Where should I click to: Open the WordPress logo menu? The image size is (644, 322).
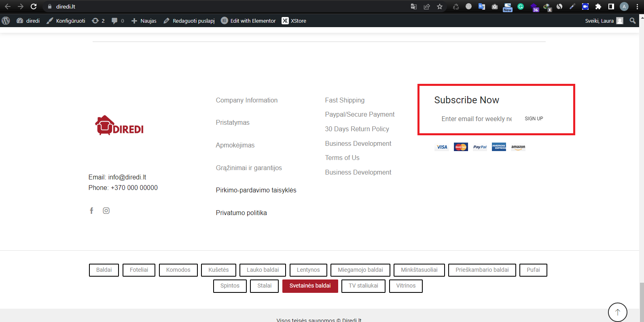click(x=6, y=21)
